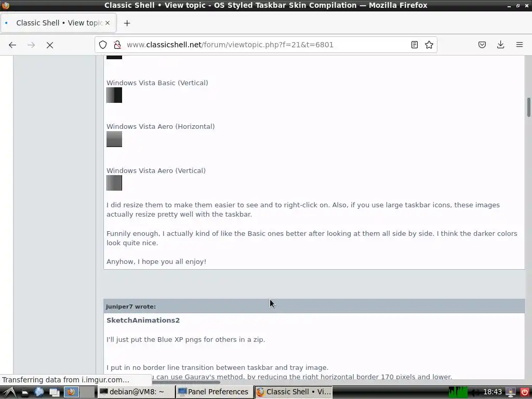
Task: Open the network status tray icon
Action: point(510,392)
